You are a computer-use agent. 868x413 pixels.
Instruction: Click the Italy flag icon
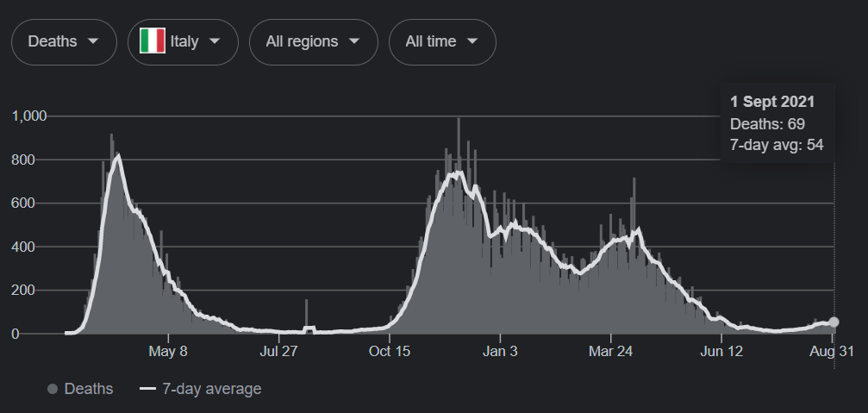pos(153,41)
